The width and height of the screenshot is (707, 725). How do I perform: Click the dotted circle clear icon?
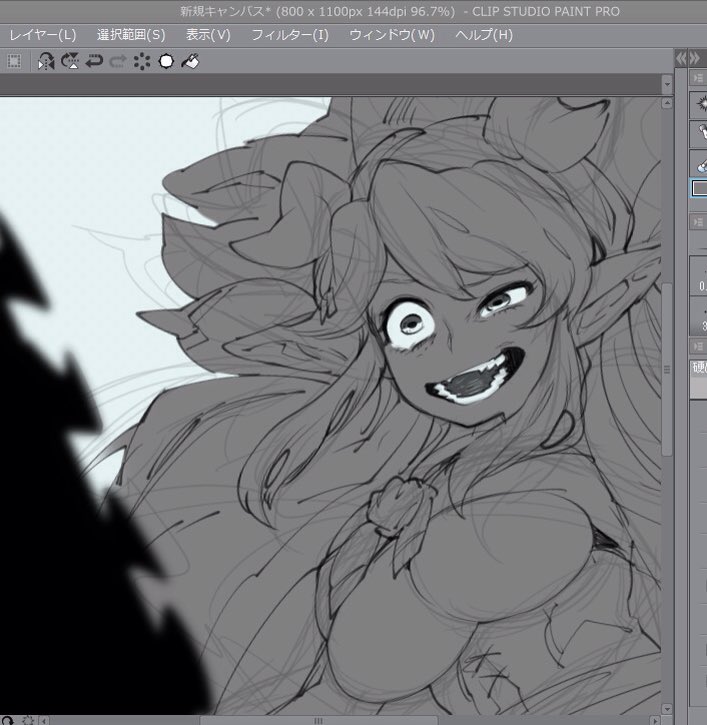142,61
